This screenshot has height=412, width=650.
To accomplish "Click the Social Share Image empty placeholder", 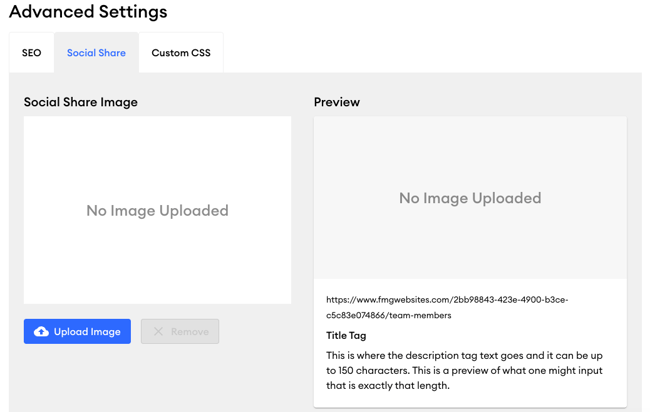I will [157, 210].
